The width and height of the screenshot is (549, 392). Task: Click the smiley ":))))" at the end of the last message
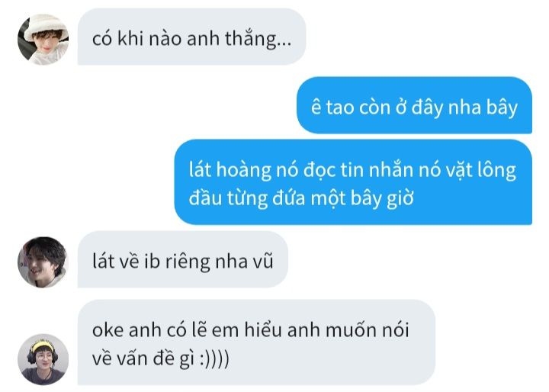(x=214, y=358)
